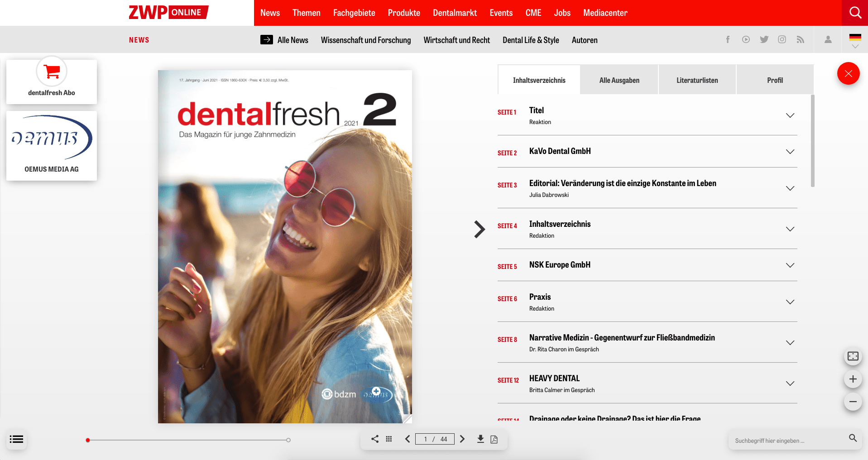This screenshot has height=460, width=868.
Task: Open Wissenschaft und Forschung link
Action: point(366,40)
